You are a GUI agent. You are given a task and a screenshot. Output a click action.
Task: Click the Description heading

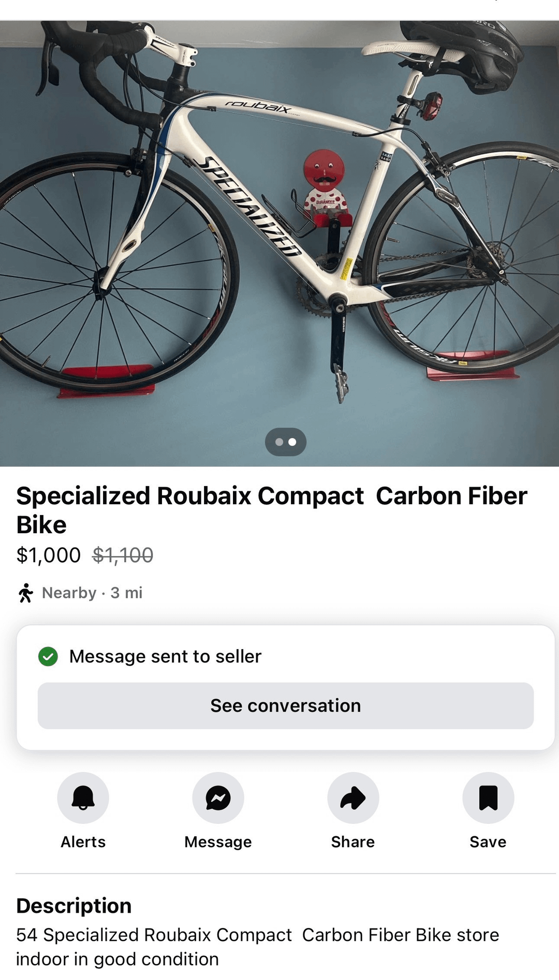(74, 906)
